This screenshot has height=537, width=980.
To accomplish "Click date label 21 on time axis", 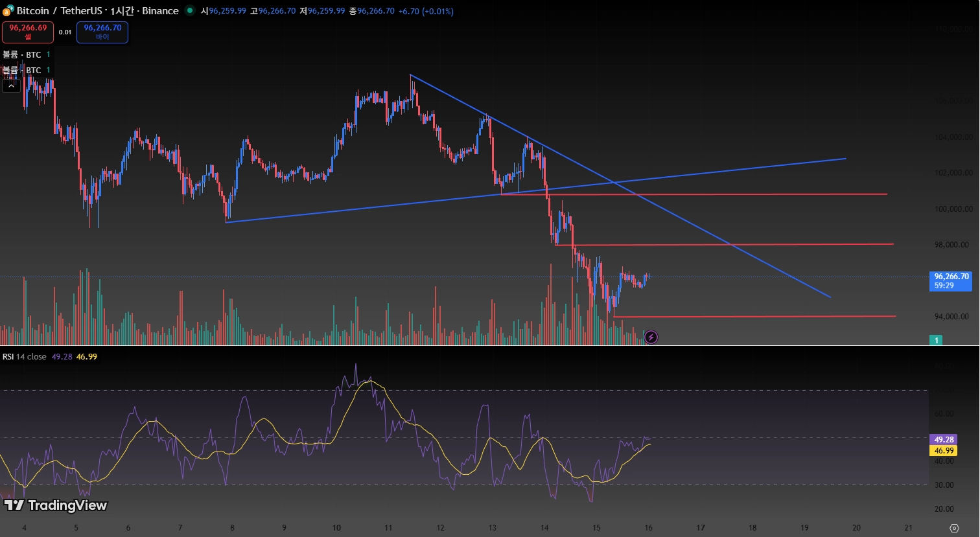I will [x=909, y=528].
